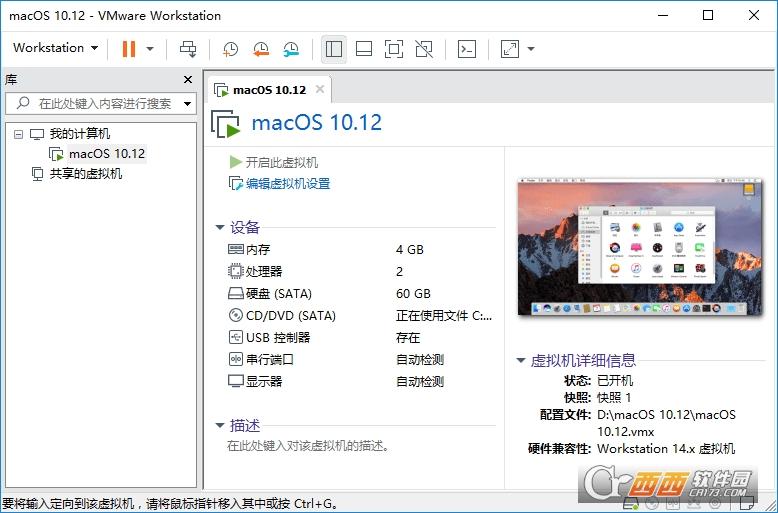Screen dimensions: 778x513
Task: Click the Workstation 14.x 虚拟机 compatibility value
Action: tap(666, 449)
